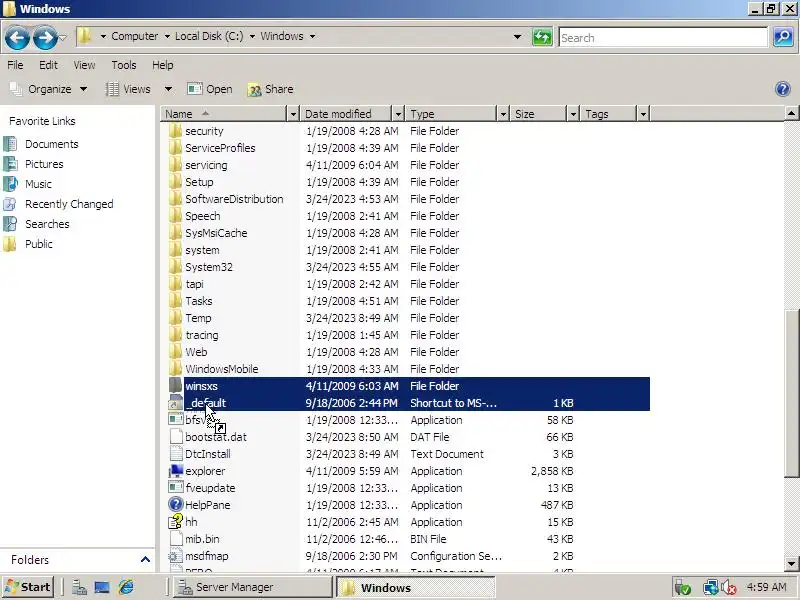
Task: Open recent pages dropdown next to Forward
Action: (63, 37)
